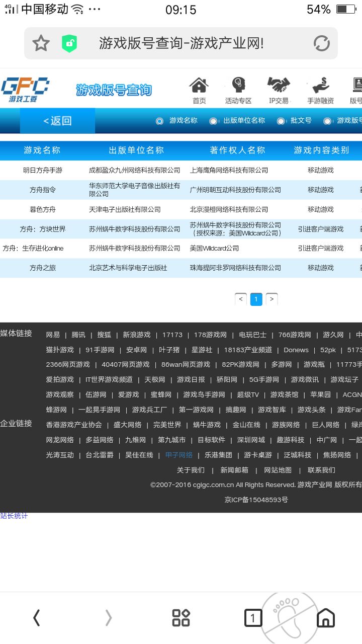Open the 叶子猪 link
The height and width of the screenshot is (644, 362).
[x=169, y=350]
